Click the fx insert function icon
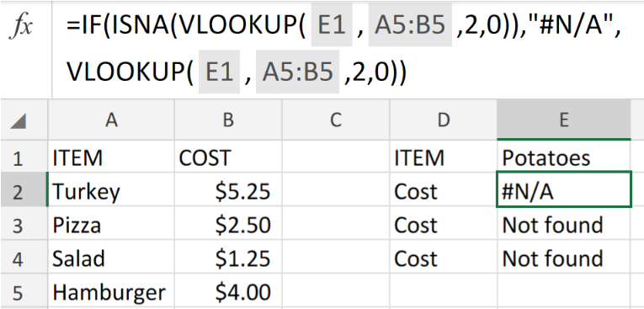Viewport: 644px width, 309px height. click(20, 27)
